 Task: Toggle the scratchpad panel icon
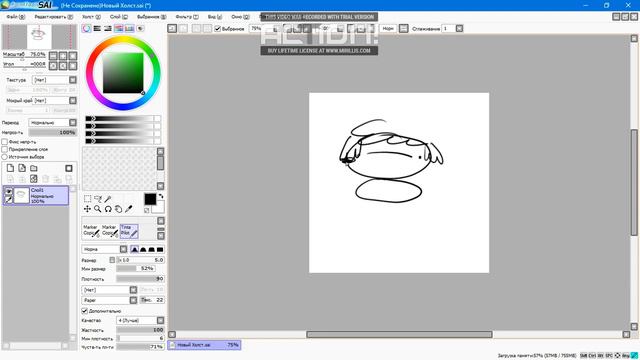140,28
